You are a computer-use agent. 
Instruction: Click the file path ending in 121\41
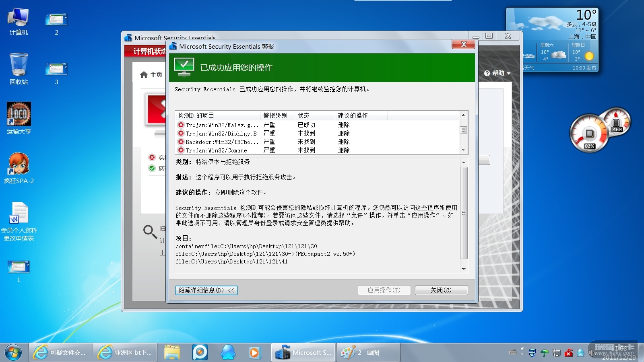[x=231, y=261]
